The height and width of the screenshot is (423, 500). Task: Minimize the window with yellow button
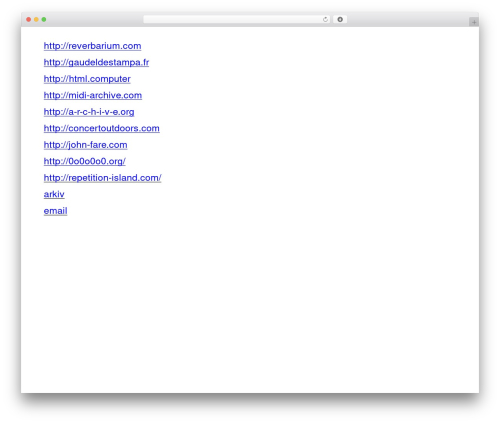click(36, 20)
